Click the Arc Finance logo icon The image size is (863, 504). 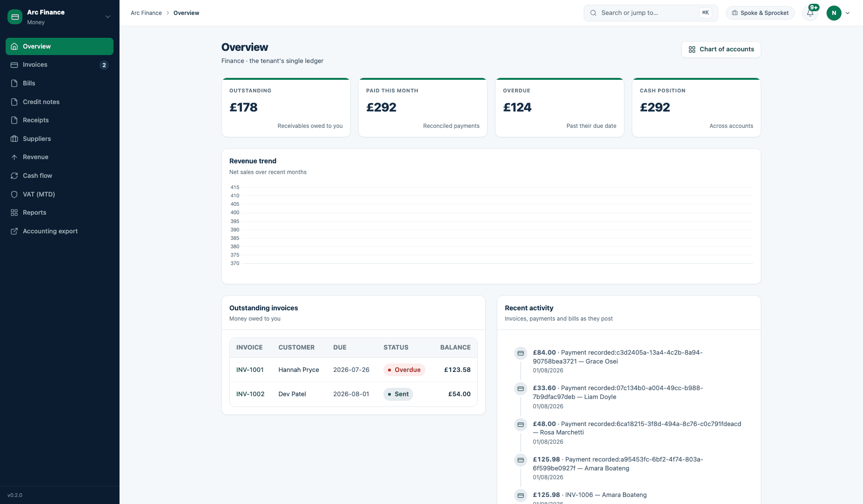click(15, 17)
